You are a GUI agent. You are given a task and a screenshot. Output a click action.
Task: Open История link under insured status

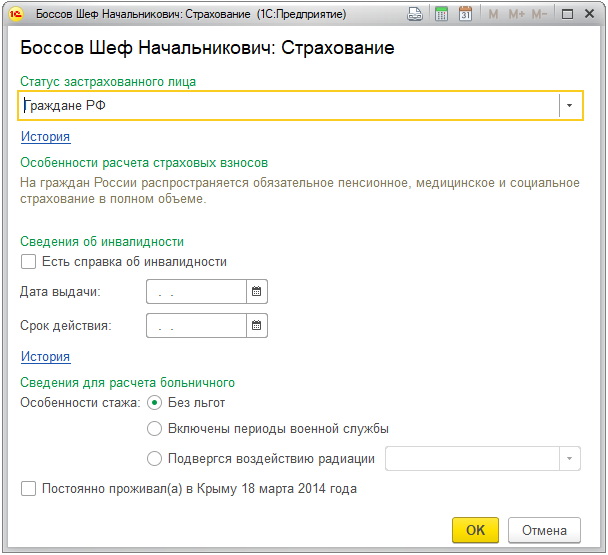click(x=45, y=137)
